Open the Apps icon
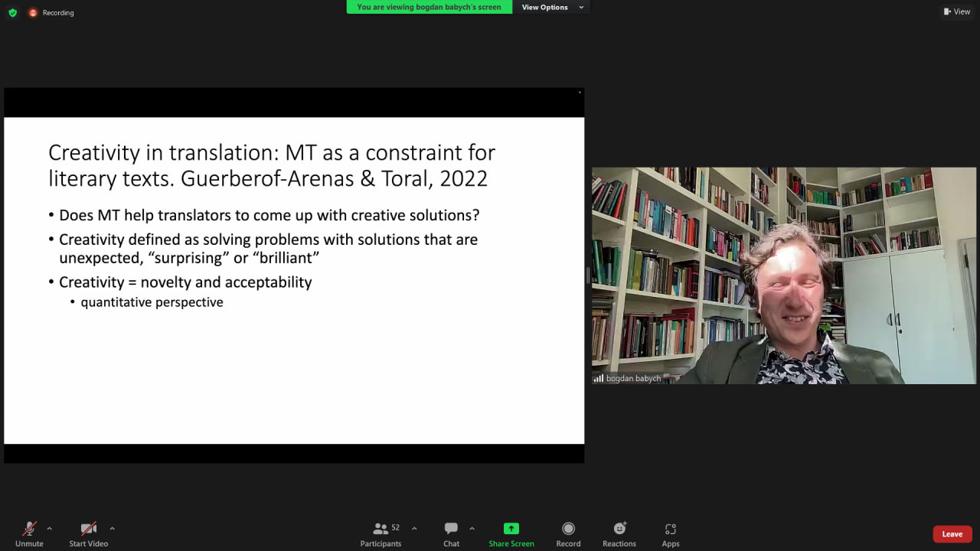This screenshot has width=980, height=551. click(671, 529)
